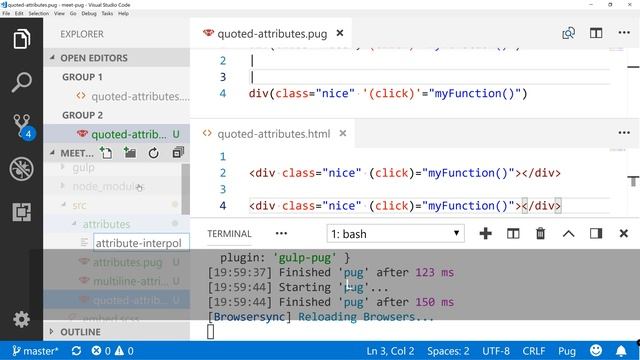Move terminal panel to the right
The width and height of the screenshot is (640, 360).
click(596, 233)
